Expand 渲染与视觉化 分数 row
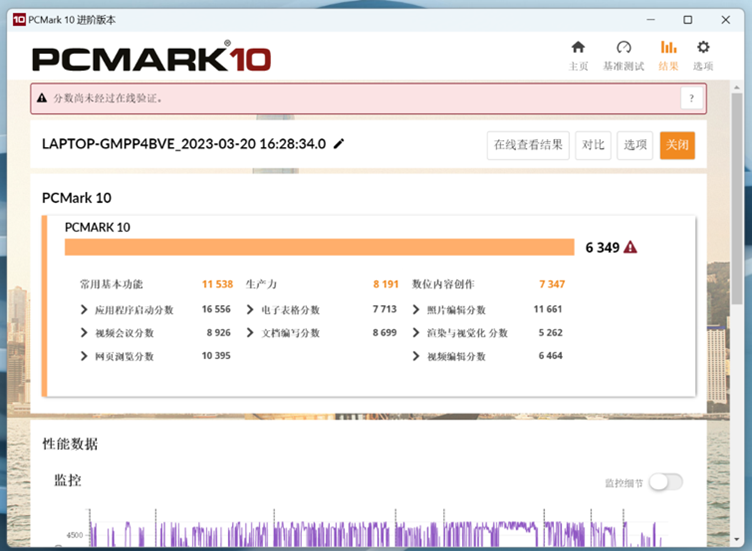752x551 pixels. coord(416,333)
